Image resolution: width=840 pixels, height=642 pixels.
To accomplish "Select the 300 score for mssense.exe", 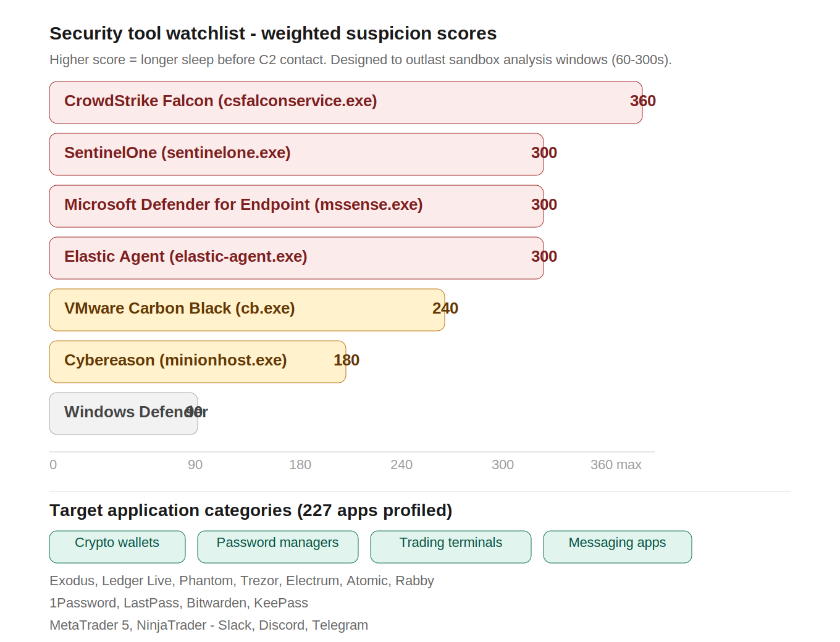I will [544, 205].
